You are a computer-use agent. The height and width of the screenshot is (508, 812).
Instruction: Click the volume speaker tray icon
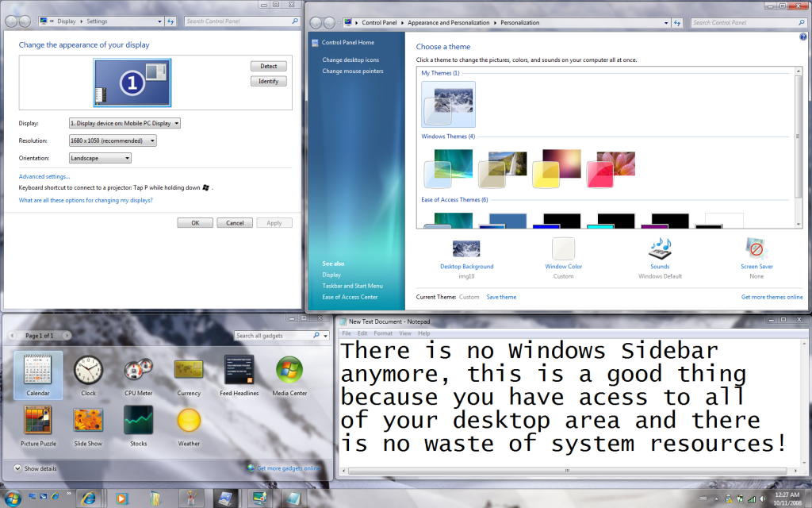coord(762,499)
